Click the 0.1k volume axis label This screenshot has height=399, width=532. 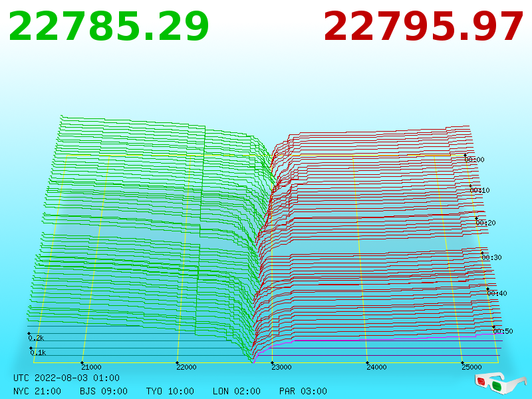[38, 352]
